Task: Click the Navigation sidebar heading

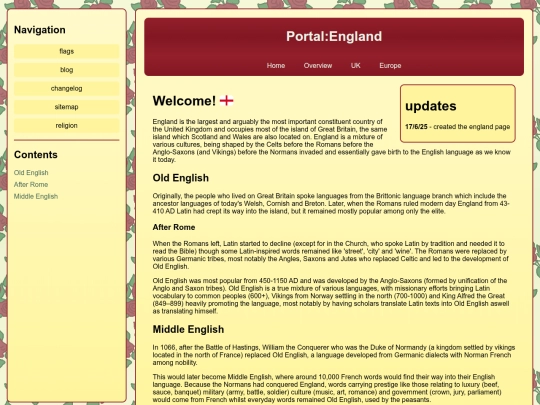Action: tap(40, 30)
